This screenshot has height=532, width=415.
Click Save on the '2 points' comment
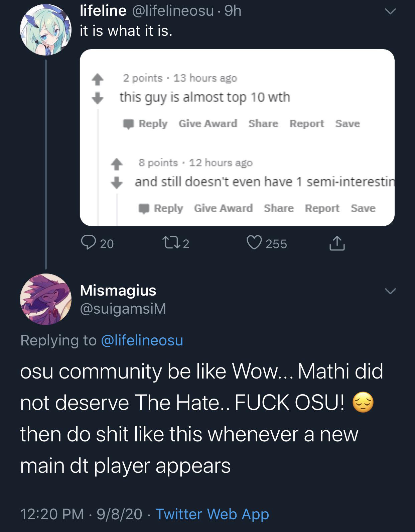(x=348, y=124)
